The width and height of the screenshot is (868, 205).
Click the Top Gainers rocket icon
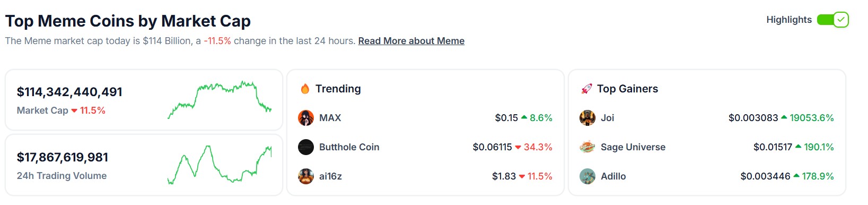(586, 89)
